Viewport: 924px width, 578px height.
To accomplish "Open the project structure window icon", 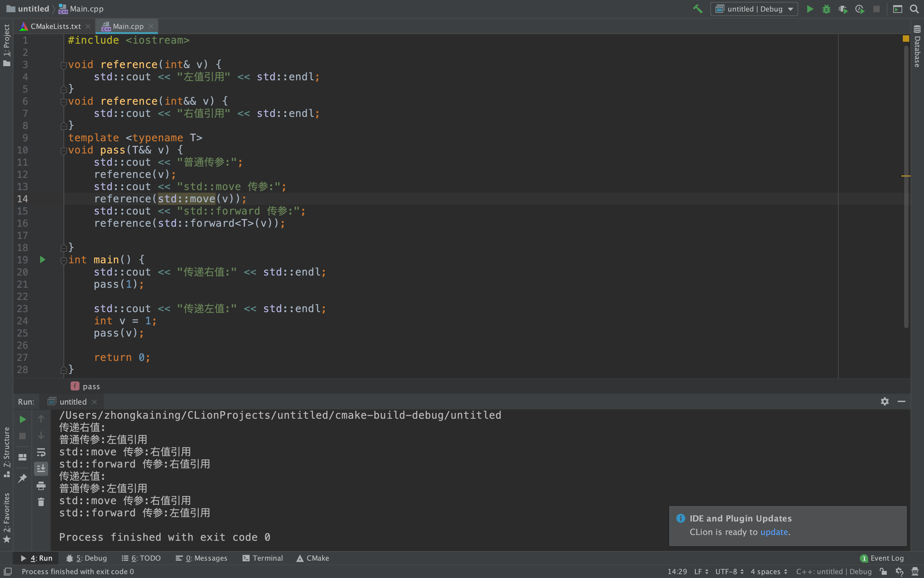I will pyautogui.click(x=897, y=9).
